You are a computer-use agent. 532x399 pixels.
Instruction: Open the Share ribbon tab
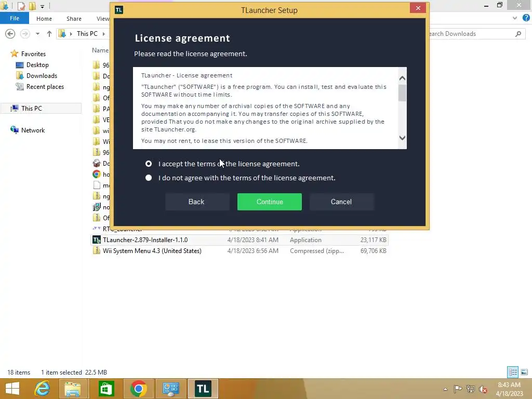pyautogui.click(x=74, y=19)
